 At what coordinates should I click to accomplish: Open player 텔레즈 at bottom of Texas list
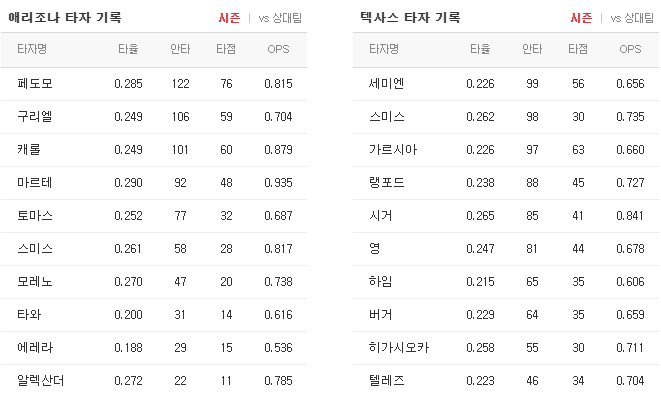(x=387, y=381)
